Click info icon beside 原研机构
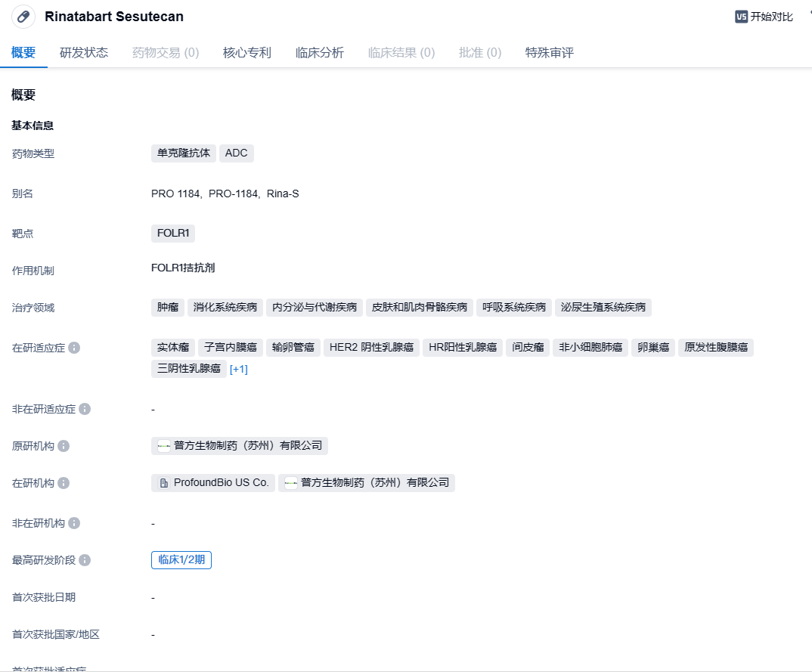 click(64, 446)
